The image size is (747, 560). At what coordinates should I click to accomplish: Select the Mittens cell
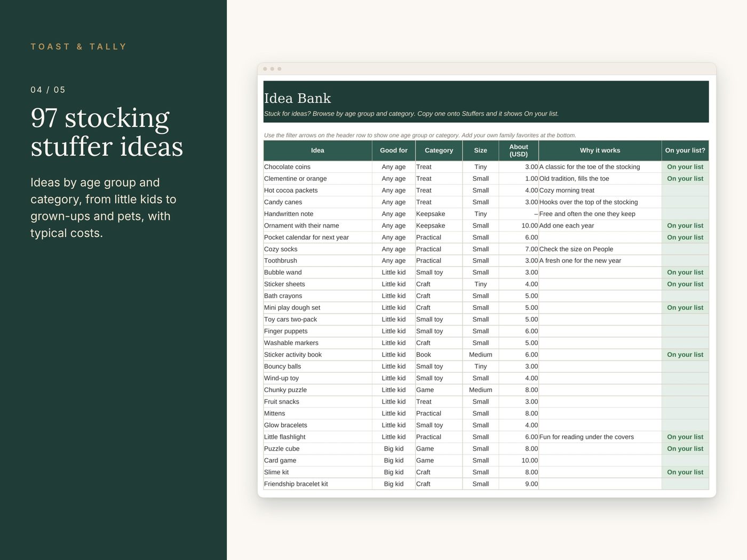pos(317,413)
